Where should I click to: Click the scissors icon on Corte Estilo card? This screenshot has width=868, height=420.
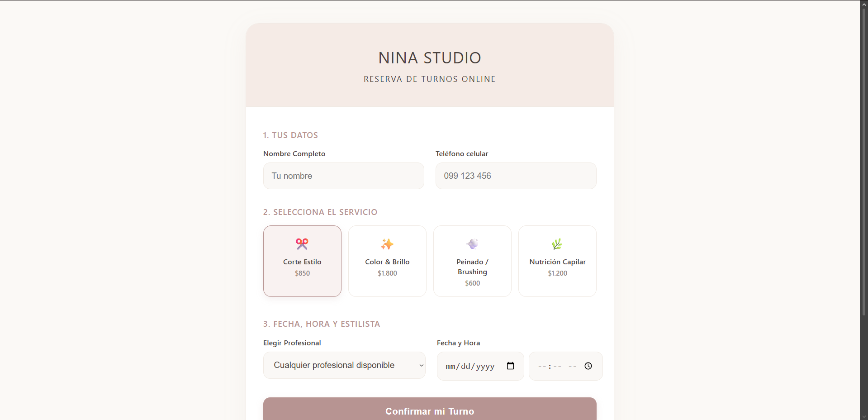(302, 244)
